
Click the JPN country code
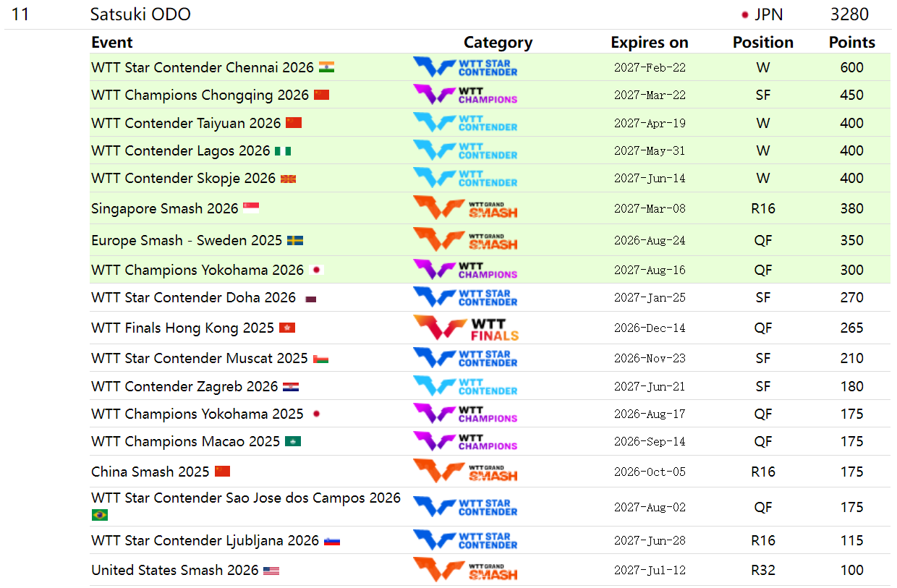769,14
